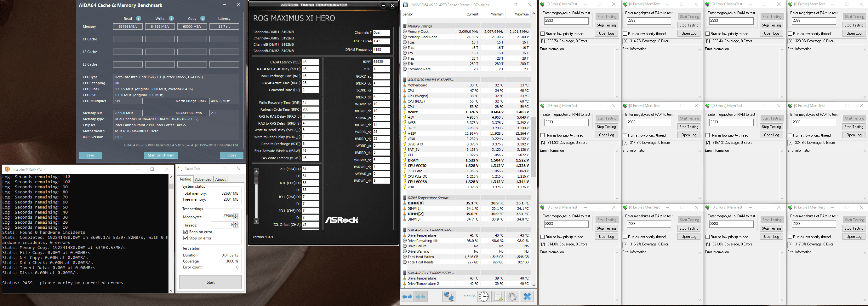Reset HWiNFO min/max with clock icon

pos(484,297)
